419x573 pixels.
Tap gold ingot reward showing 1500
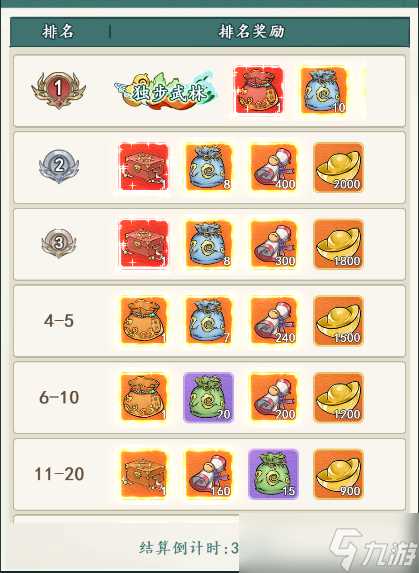point(339,321)
